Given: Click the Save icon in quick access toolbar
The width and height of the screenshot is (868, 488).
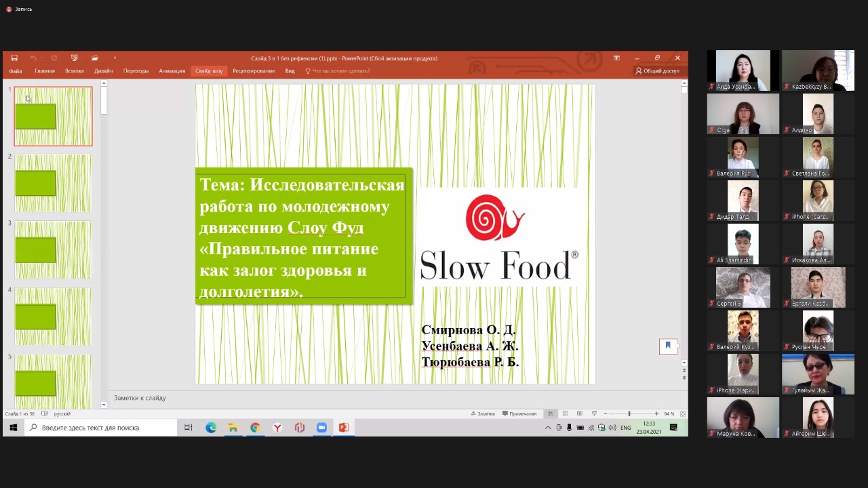Looking at the screenshot, I should pyautogui.click(x=14, y=58).
